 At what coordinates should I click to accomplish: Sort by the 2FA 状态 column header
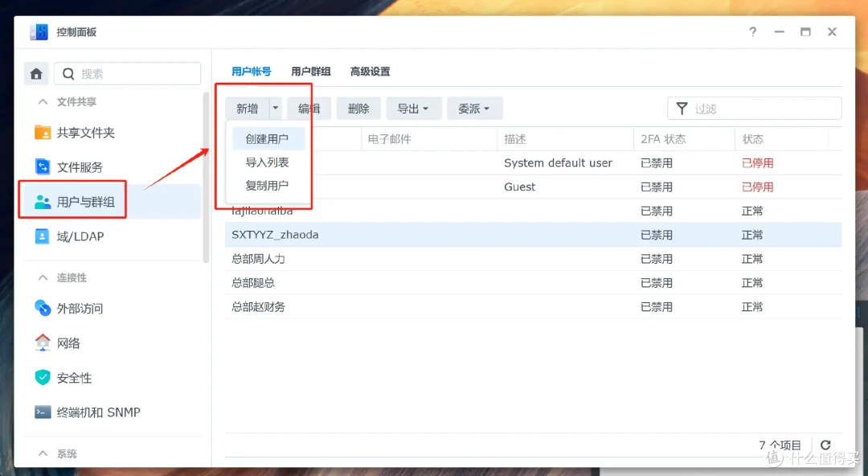click(684, 139)
